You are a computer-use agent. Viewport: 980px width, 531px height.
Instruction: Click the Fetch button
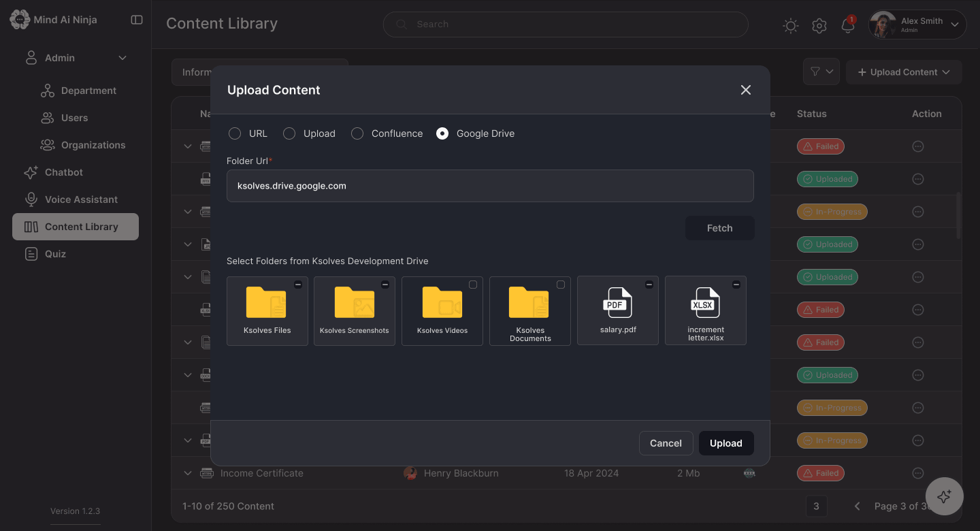(719, 228)
